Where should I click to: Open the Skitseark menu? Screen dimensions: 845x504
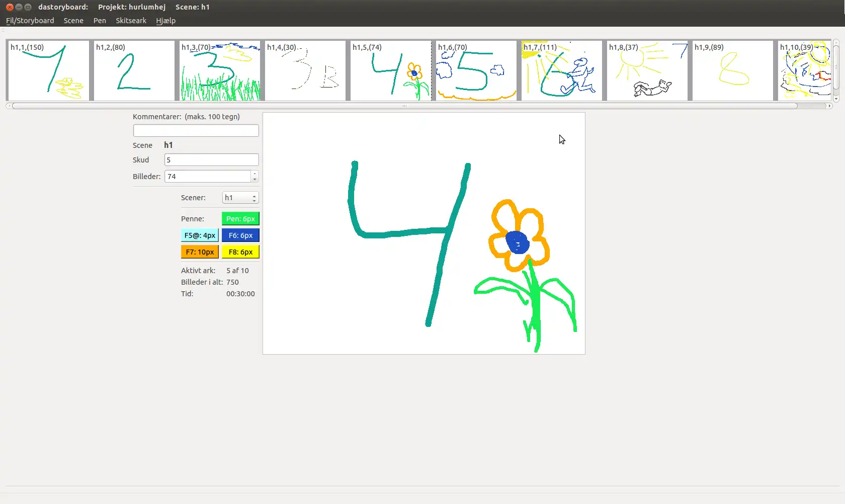131,21
